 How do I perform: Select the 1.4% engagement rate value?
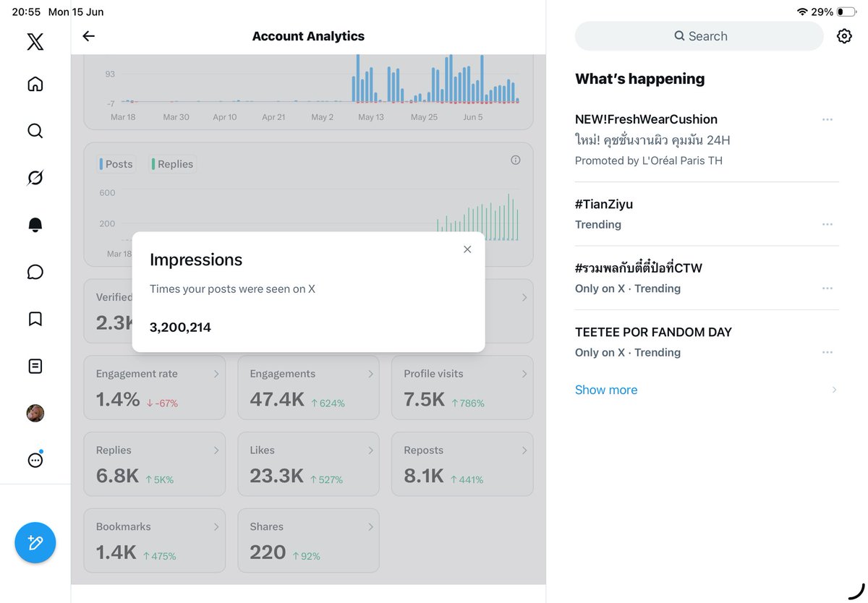(x=118, y=399)
